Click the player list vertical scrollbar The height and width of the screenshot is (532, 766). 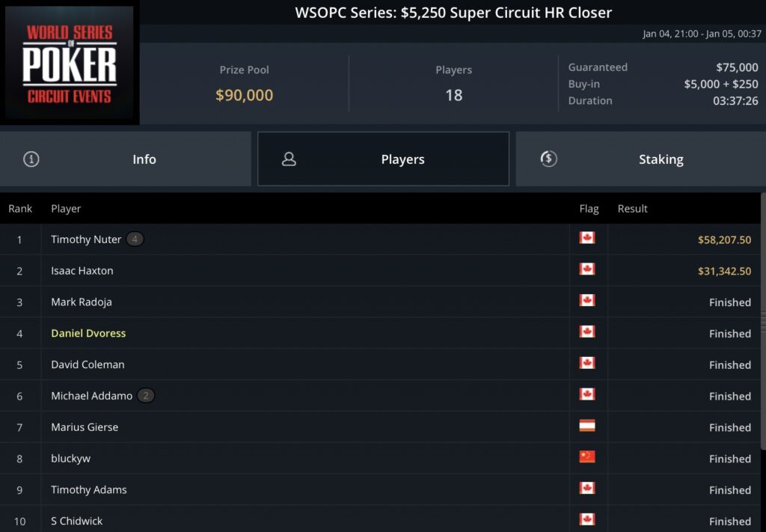click(x=762, y=322)
